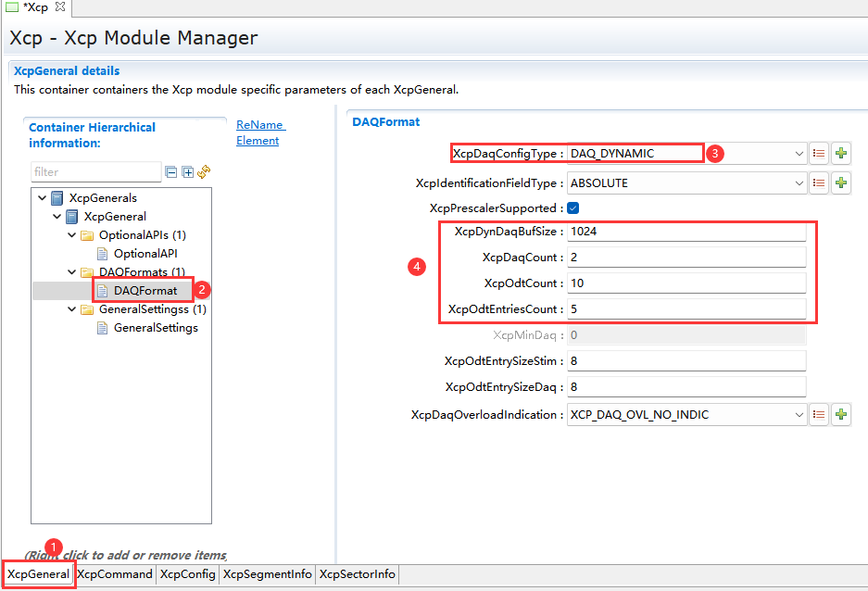Open the XcpDaqConfigType dropdown
The image size is (868, 591).
coord(799,154)
